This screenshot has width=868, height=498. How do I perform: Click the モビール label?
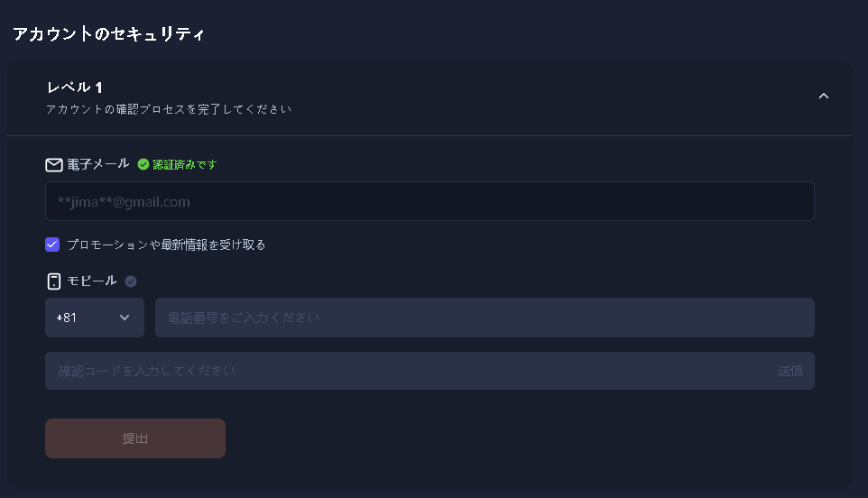(92, 281)
